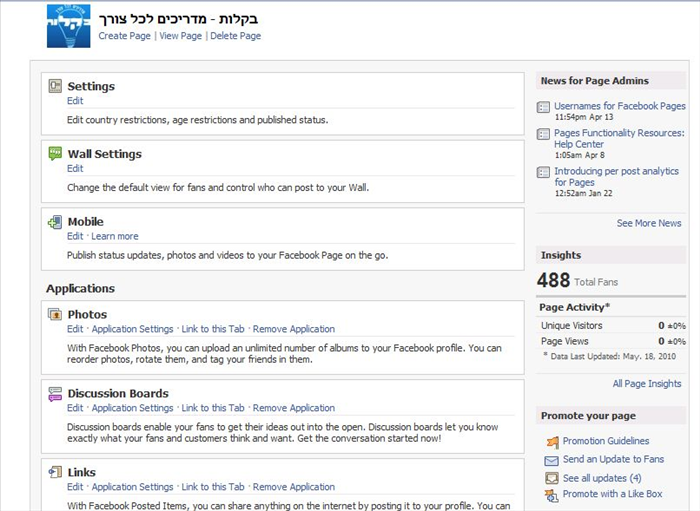Click the 11:54pm Apr 13 timestamp
700x511 pixels.
(584, 117)
